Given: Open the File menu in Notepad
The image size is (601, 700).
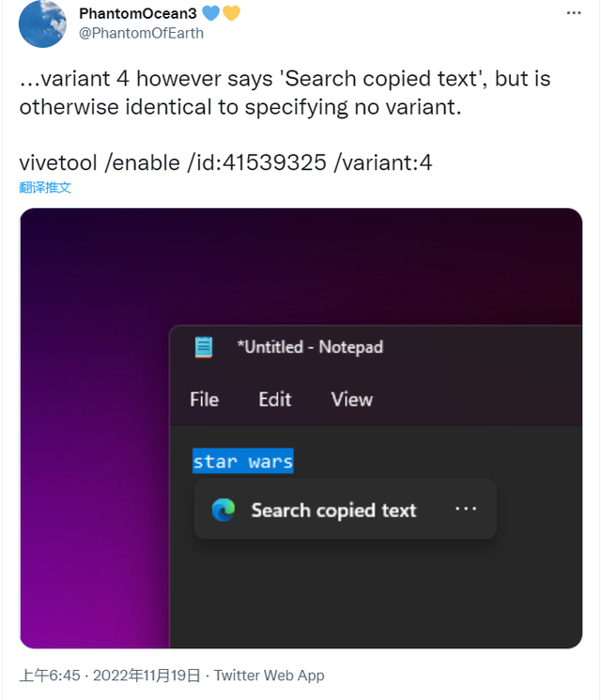Looking at the screenshot, I should click(204, 400).
